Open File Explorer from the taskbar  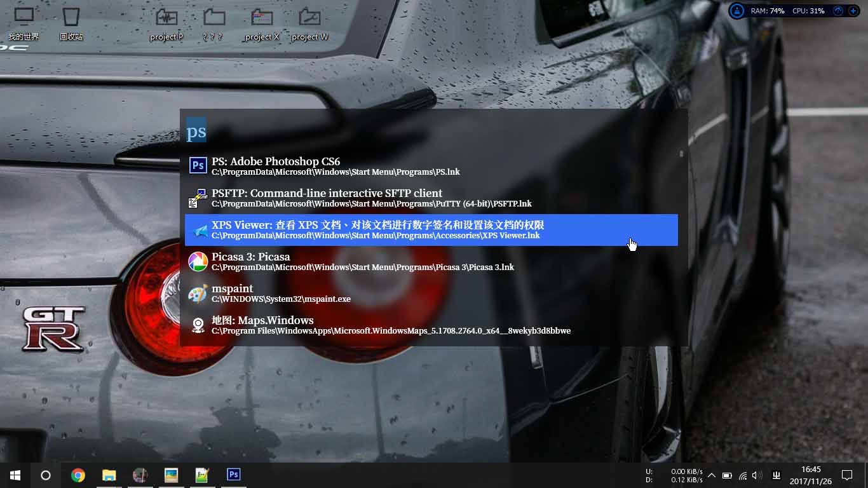click(x=109, y=475)
